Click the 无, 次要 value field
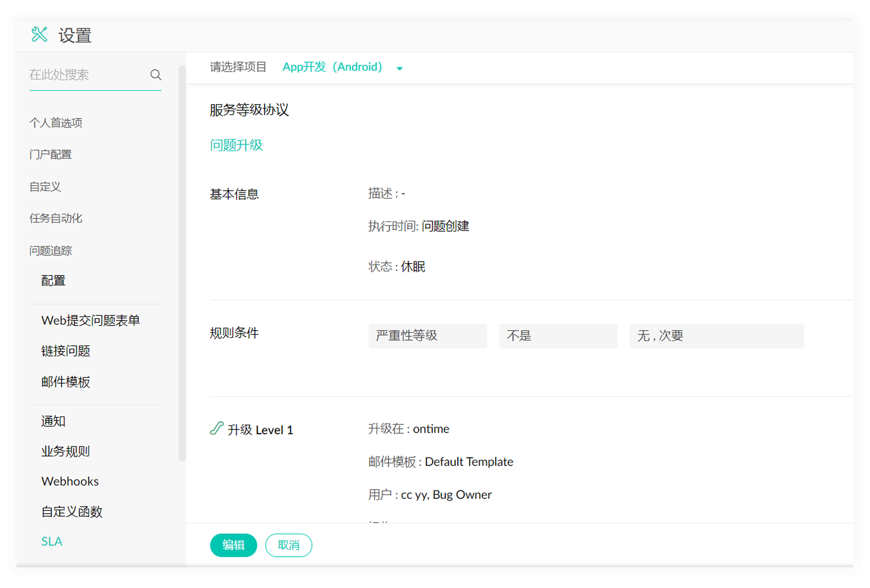 (x=716, y=336)
